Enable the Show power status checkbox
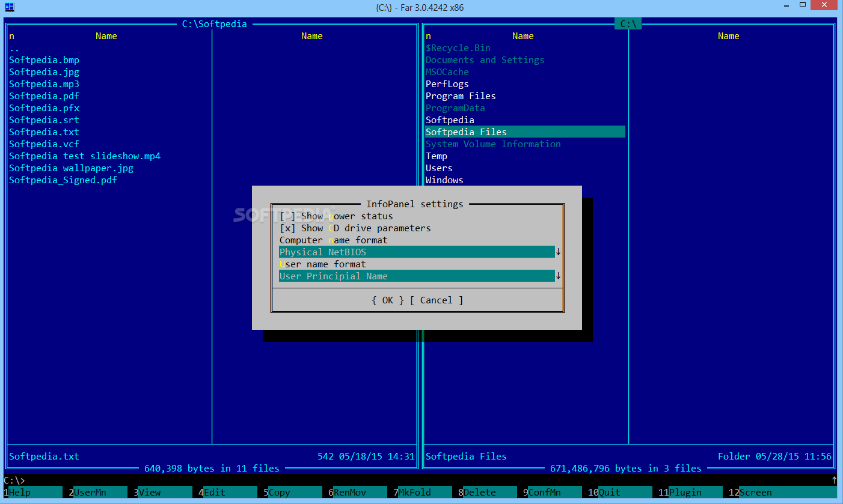The height and width of the screenshot is (504, 843). coord(288,216)
